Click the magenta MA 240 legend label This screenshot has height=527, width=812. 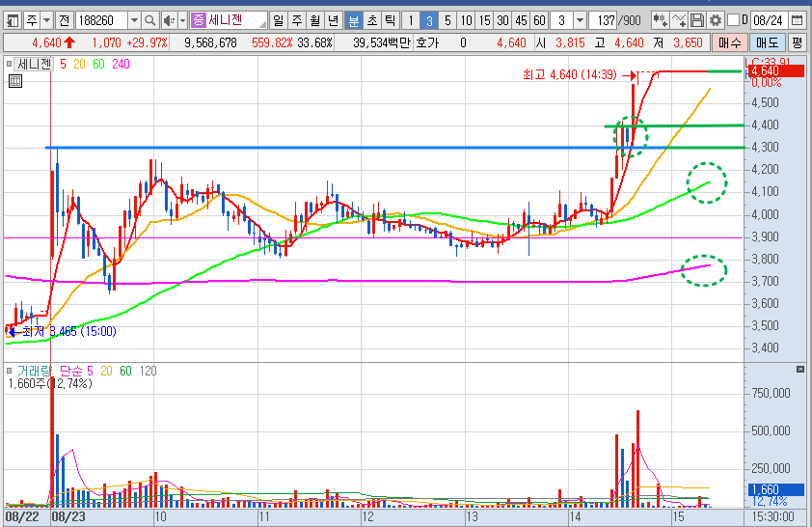pos(121,64)
